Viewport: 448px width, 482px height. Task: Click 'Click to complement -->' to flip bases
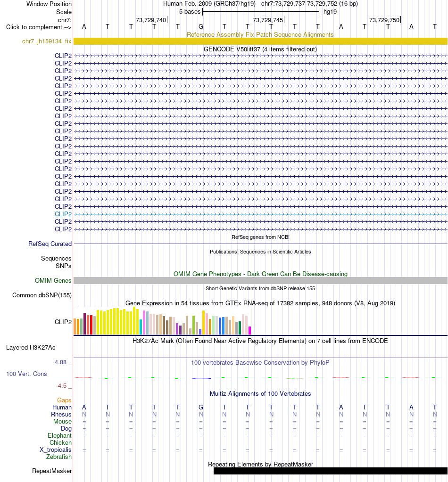click(39, 27)
